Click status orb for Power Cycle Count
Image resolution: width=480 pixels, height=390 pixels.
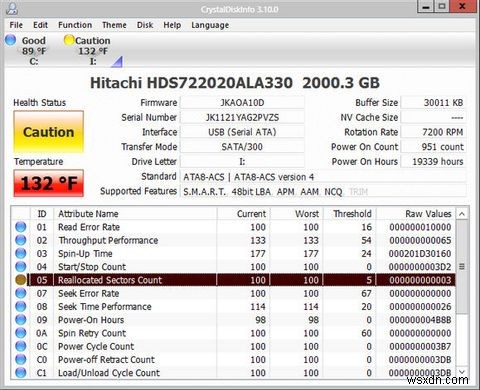(x=21, y=346)
